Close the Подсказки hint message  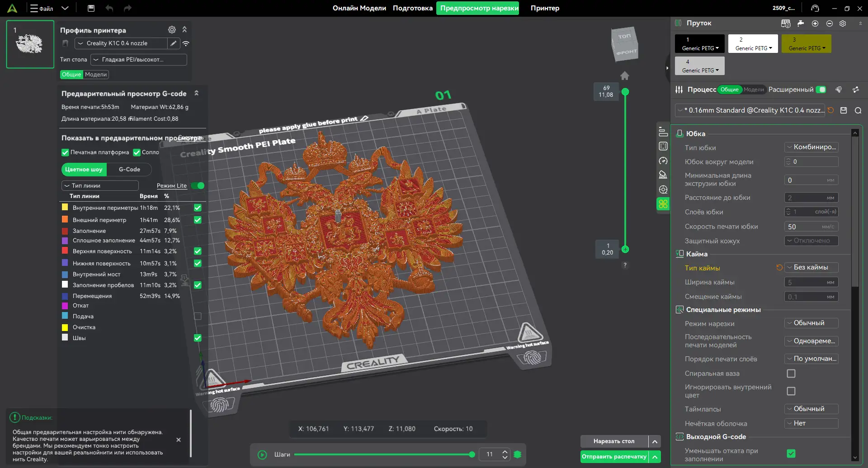tap(179, 440)
